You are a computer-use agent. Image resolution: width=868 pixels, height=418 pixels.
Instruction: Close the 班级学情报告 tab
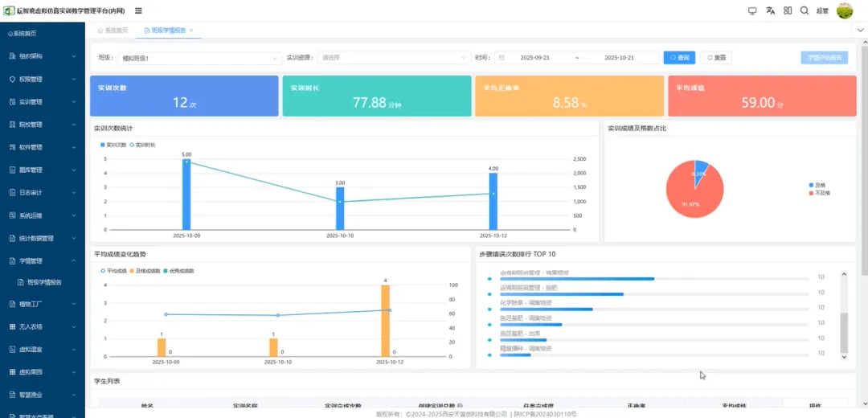(x=191, y=31)
